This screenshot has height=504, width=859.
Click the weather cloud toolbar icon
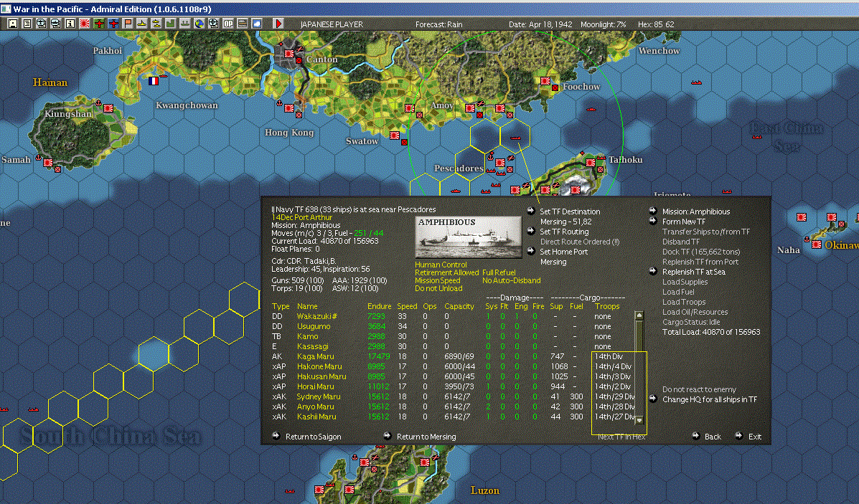pyautogui.click(x=256, y=24)
